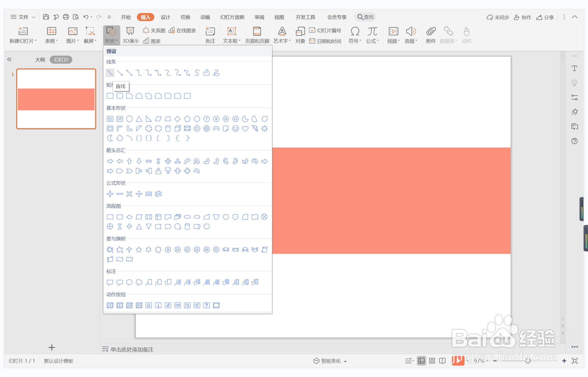Pick the smiley face shape
This screenshot has height=377, width=588.
[x=235, y=129]
